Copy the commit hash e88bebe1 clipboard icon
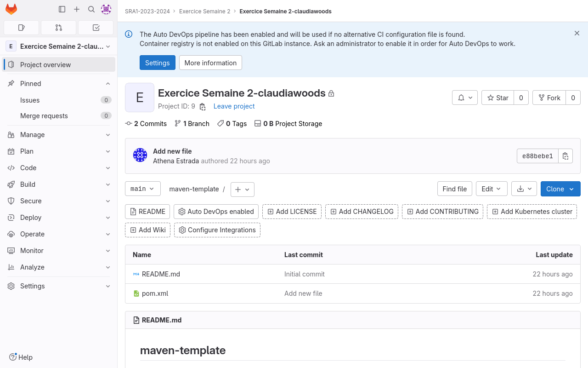The width and height of the screenshot is (588, 368). [565, 156]
